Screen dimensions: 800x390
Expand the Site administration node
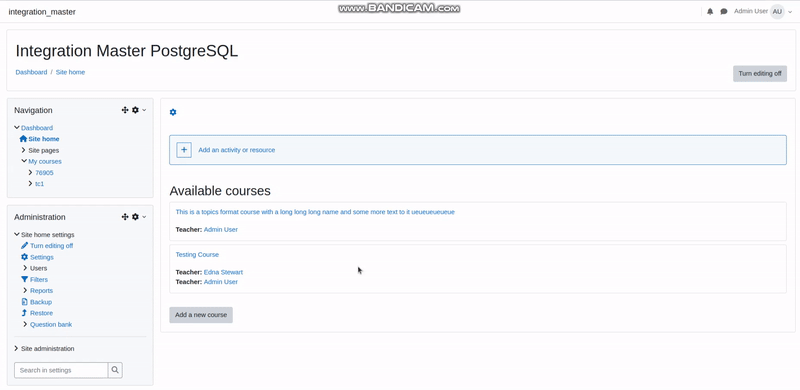coord(17,348)
